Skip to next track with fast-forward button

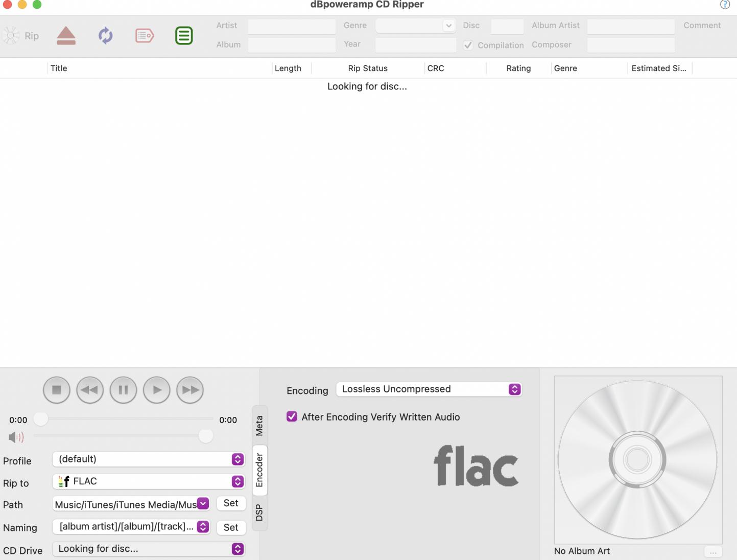coord(190,390)
